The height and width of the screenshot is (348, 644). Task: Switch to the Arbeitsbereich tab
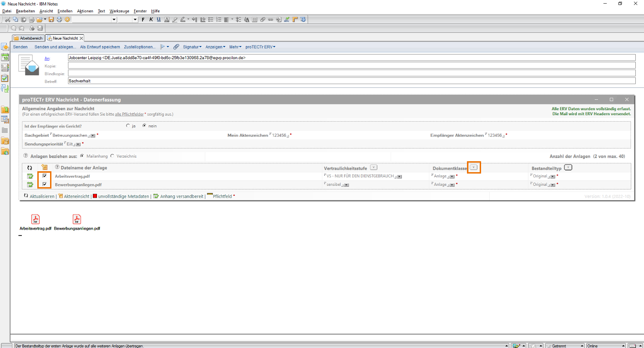[28, 38]
